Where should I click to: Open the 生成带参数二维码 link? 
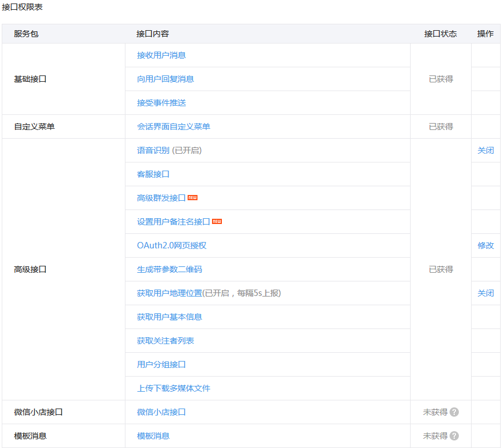[170, 269]
